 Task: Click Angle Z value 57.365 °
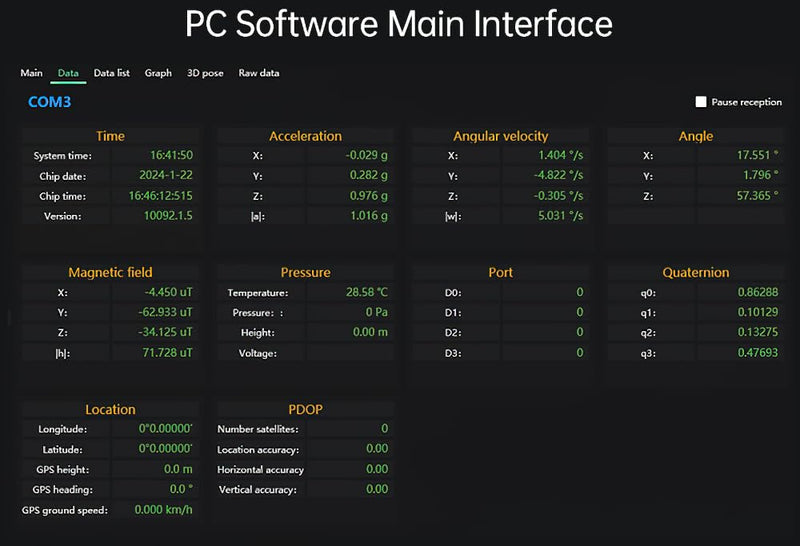pos(758,195)
